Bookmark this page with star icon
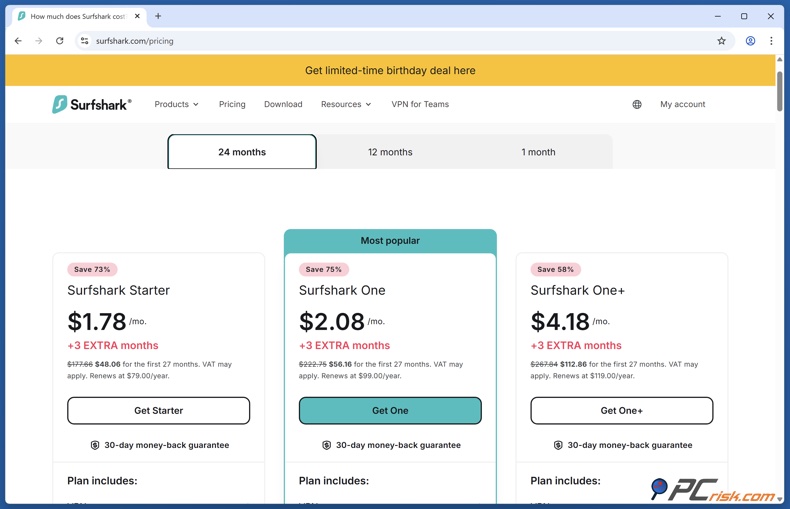 pos(721,41)
